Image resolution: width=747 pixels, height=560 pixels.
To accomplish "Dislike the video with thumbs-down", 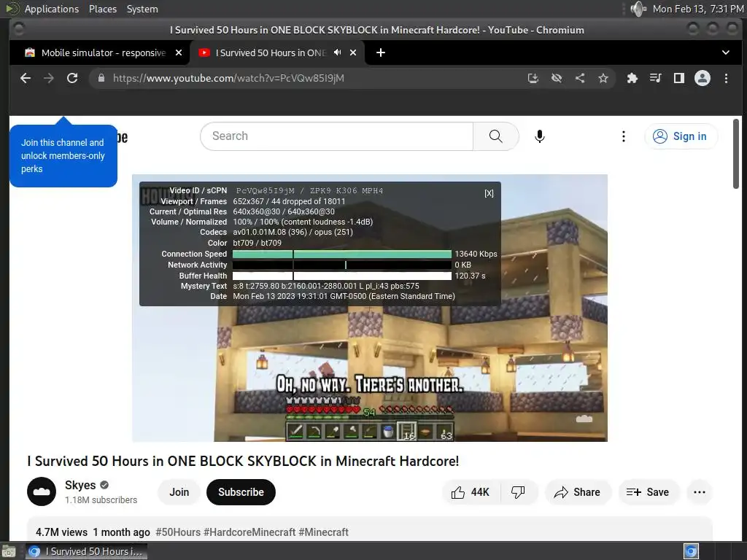I will (x=518, y=492).
